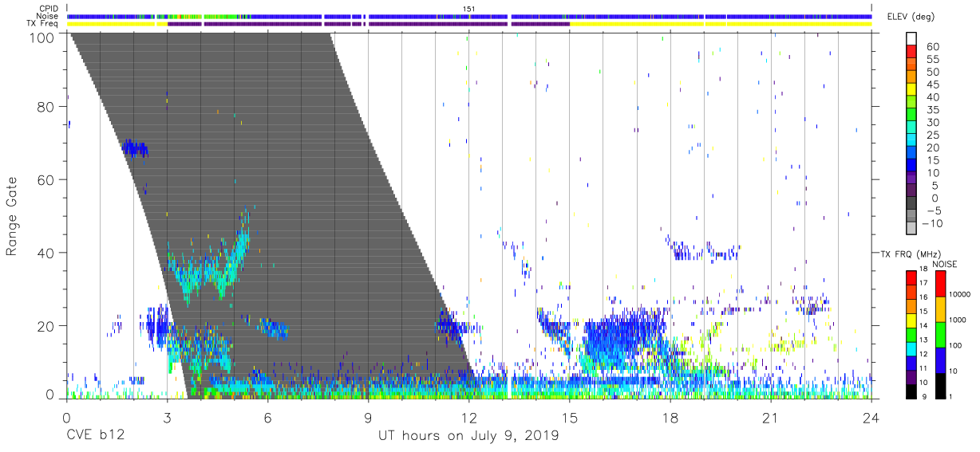
Task: Click the CVE b12 radar beam label
Action: click(94, 436)
